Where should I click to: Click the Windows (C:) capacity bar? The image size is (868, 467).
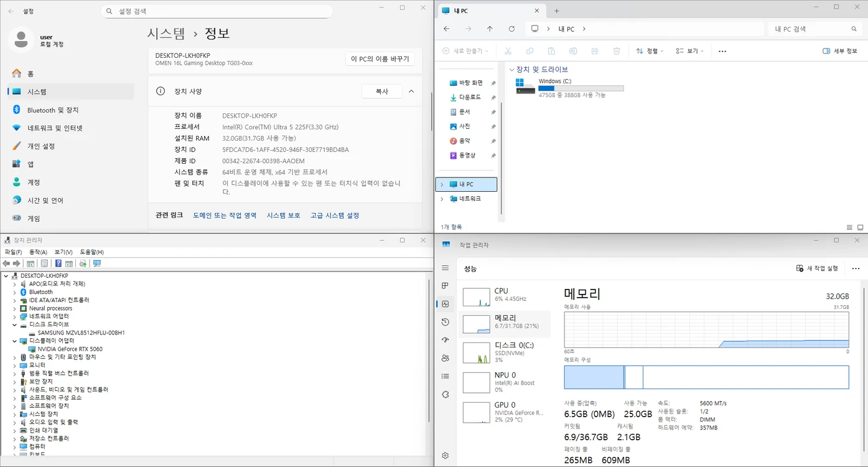pyautogui.click(x=581, y=88)
